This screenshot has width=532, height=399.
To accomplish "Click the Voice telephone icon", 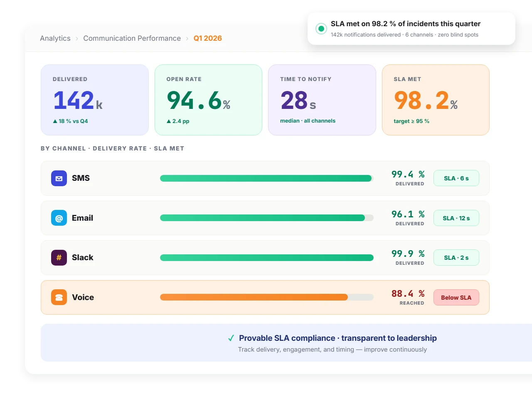I will (x=59, y=297).
